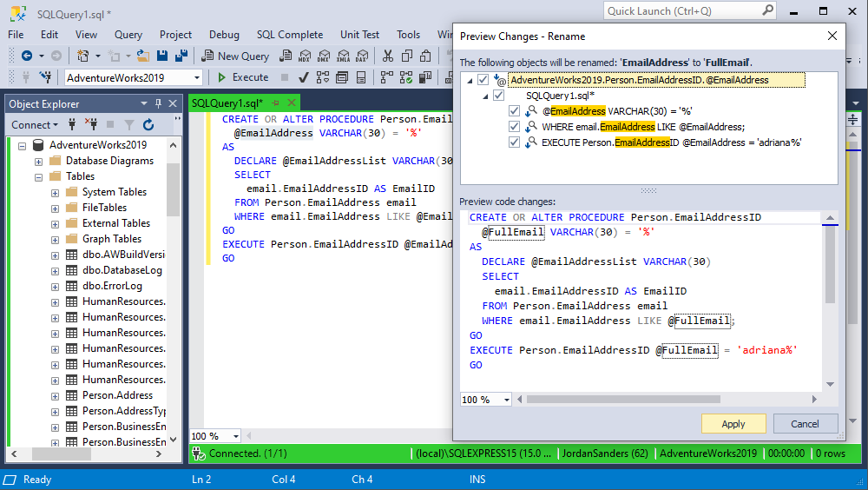Open the File menu
Viewport: 868px width, 490px height.
tap(16, 35)
